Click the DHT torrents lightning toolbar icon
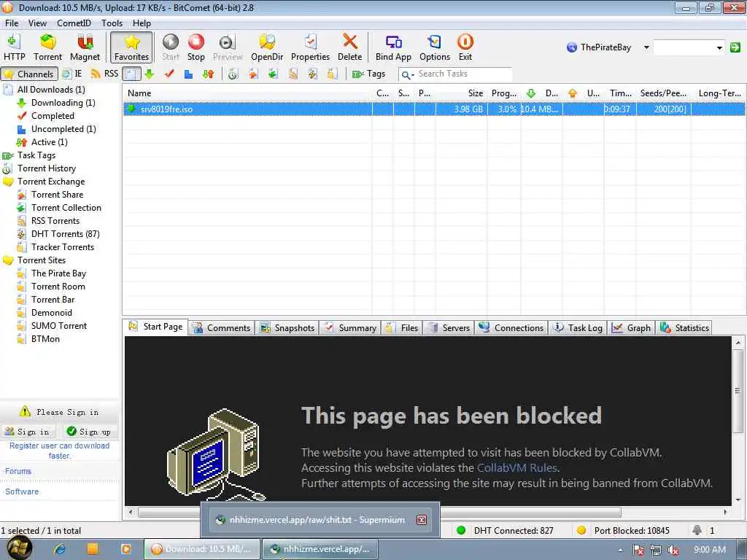The height and width of the screenshot is (560, 747). [312, 74]
